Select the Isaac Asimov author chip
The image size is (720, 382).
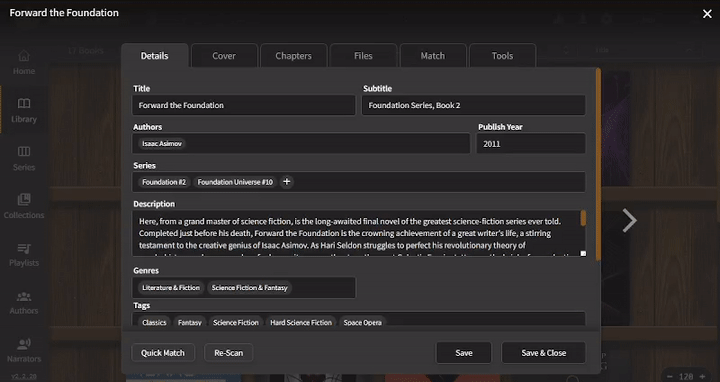coord(162,144)
